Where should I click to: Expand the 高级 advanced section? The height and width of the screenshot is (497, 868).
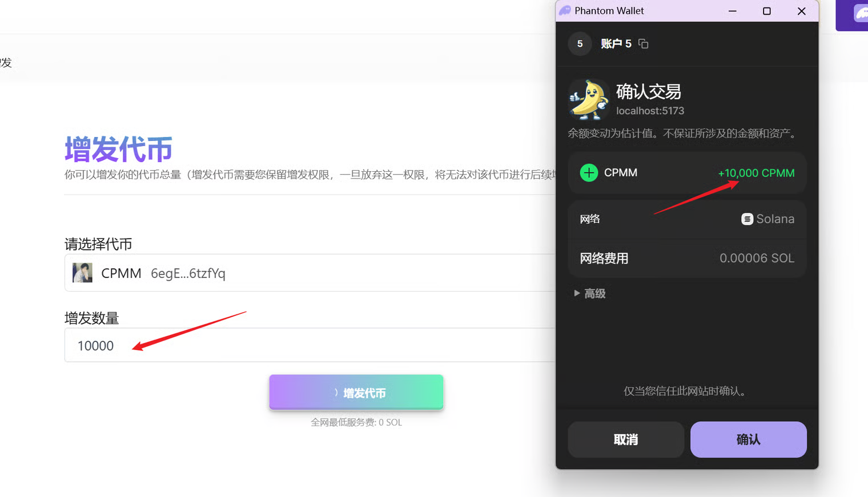tap(590, 293)
